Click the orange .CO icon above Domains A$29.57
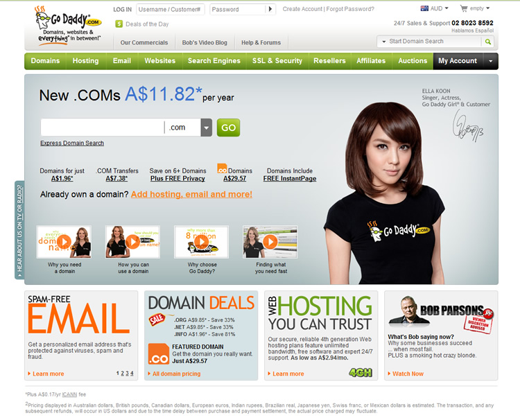 222,168
